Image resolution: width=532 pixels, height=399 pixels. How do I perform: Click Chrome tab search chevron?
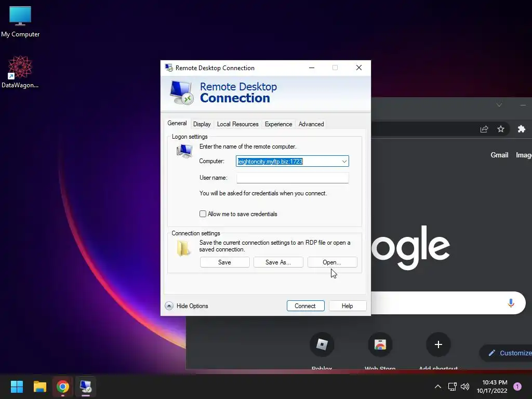[499, 105]
